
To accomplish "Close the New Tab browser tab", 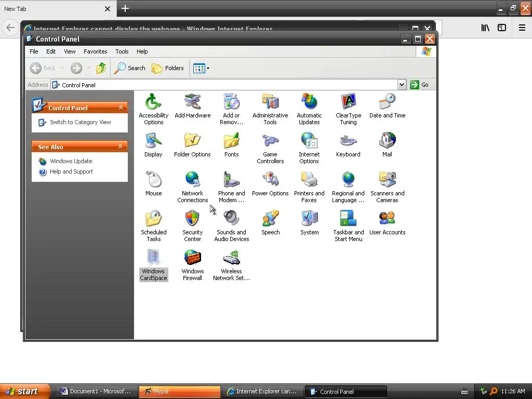I will 107,9.
